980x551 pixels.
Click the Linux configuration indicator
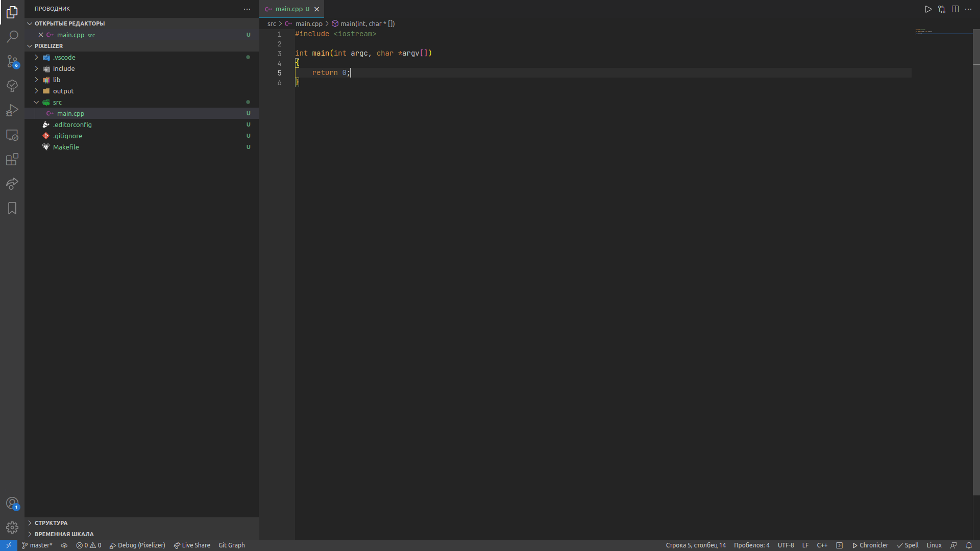[x=934, y=545]
